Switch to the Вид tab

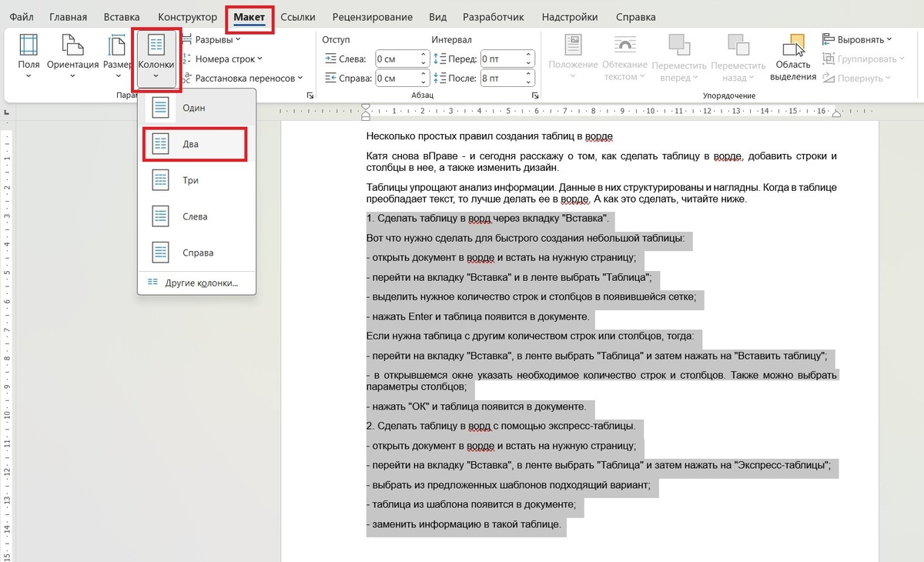tap(437, 17)
